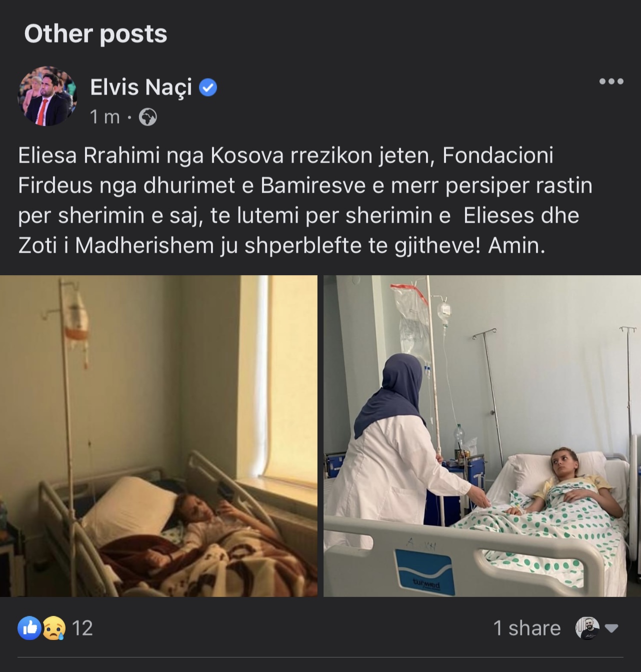Click the globe public privacy icon

point(147,117)
